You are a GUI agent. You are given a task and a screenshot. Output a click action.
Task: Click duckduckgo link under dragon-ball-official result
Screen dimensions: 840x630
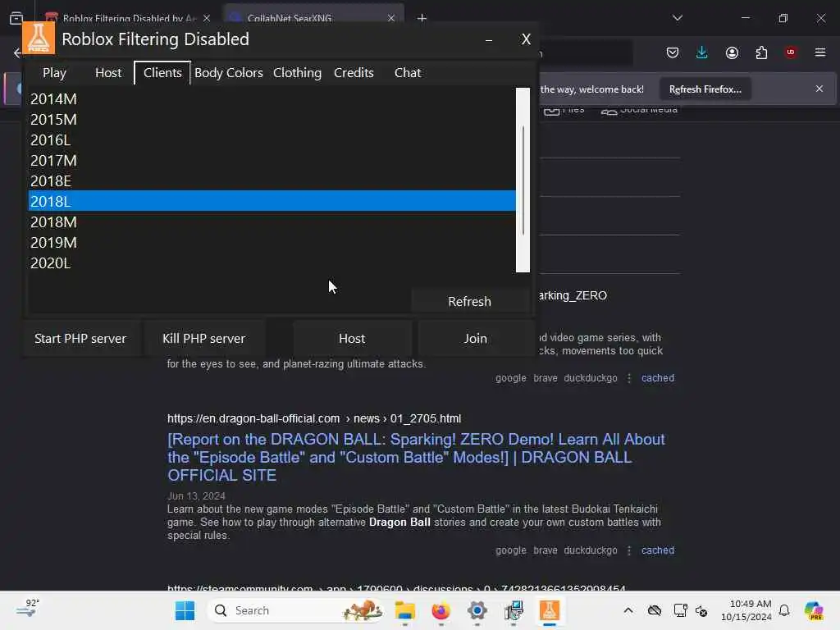click(591, 550)
